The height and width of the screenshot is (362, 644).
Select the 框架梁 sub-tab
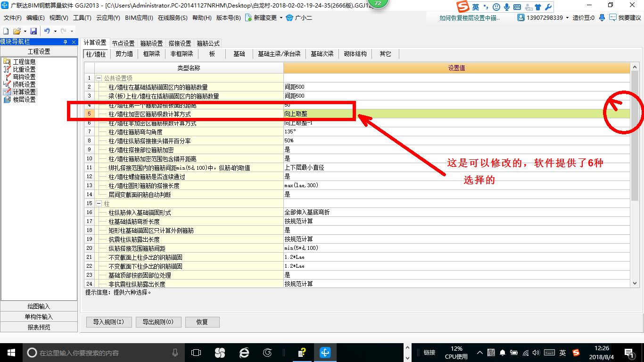[152, 54]
